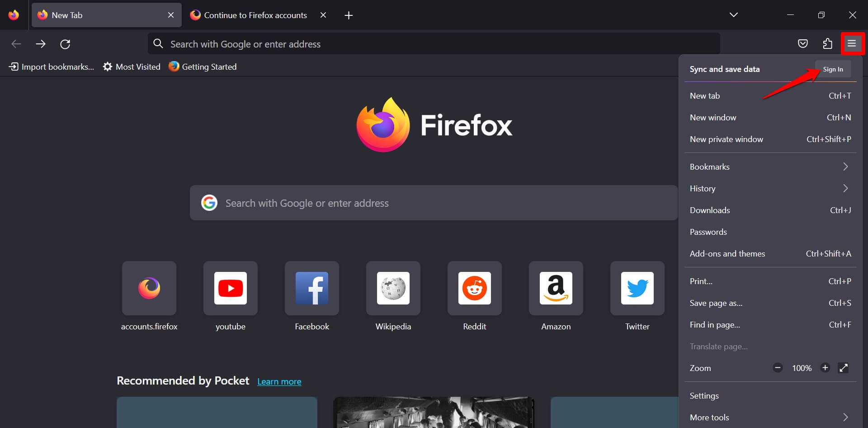Open the first Pocket story card
Viewport: 868px width, 428px height.
tap(217, 412)
